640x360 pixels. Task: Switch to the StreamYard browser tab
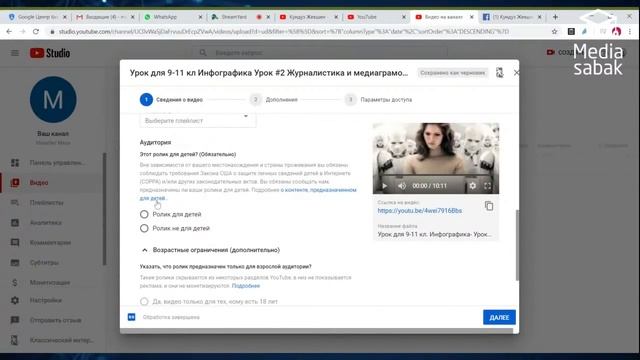[x=240, y=17]
